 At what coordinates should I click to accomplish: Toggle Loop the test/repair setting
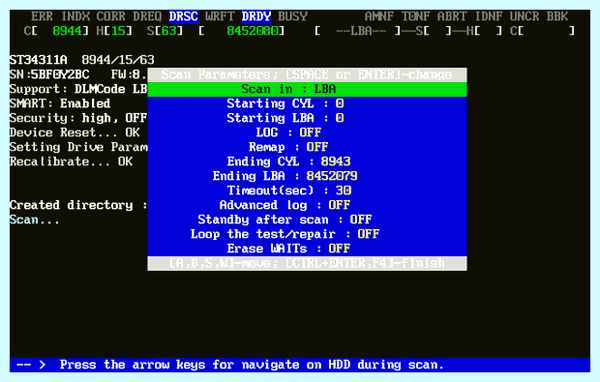pyautogui.click(x=307, y=235)
